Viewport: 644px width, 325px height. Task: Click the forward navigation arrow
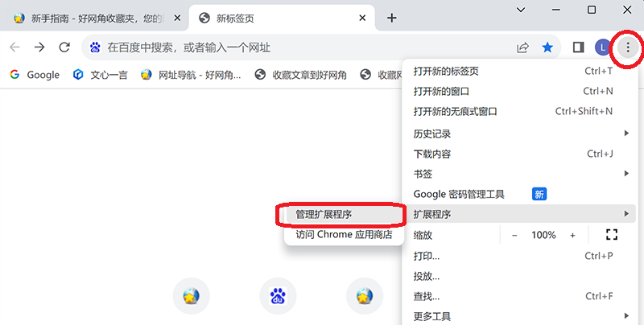(x=39, y=47)
